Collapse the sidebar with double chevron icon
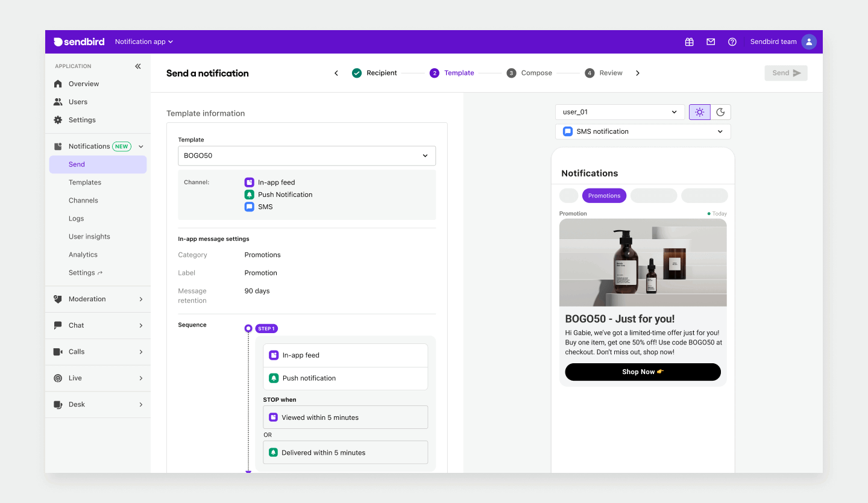This screenshot has width=868, height=503. click(138, 66)
